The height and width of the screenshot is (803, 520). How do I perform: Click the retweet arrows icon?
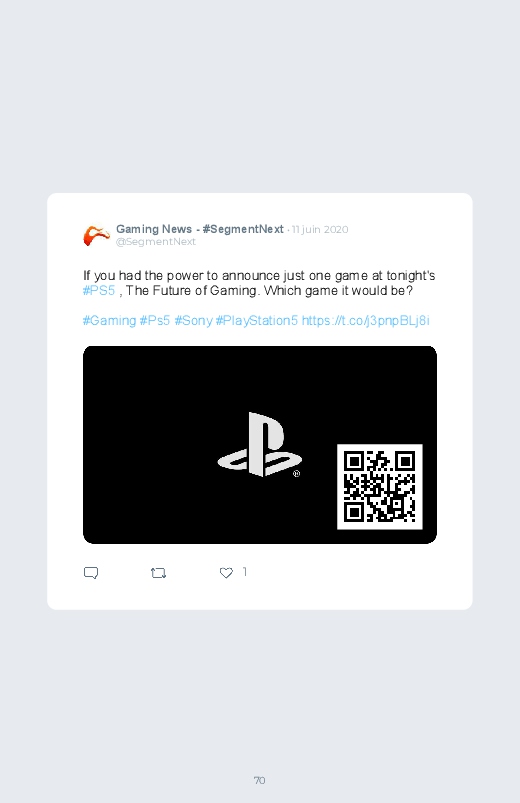(158, 573)
